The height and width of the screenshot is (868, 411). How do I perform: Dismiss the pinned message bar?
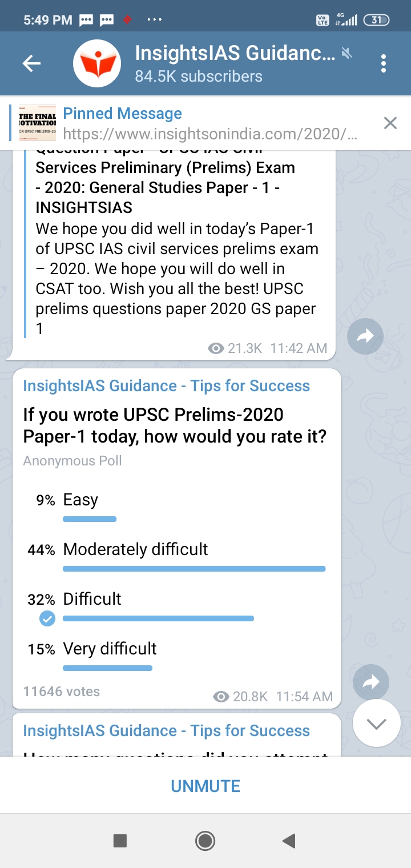390,123
